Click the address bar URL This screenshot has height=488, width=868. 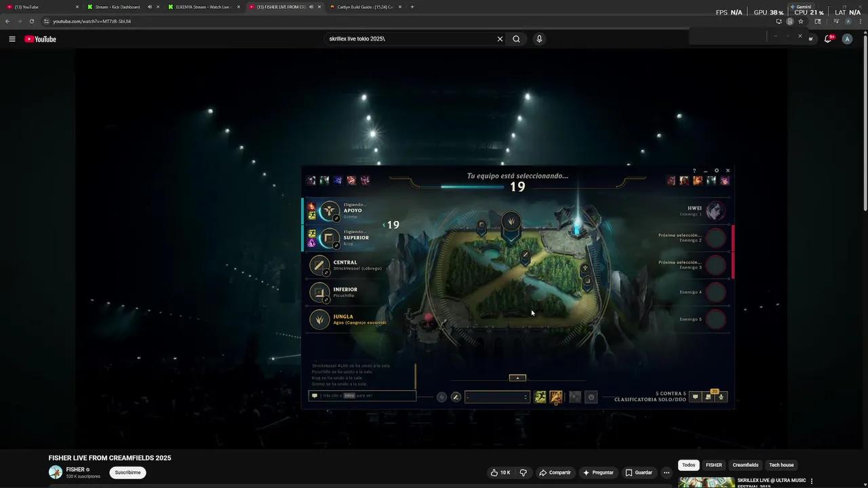click(x=92, y=21)
